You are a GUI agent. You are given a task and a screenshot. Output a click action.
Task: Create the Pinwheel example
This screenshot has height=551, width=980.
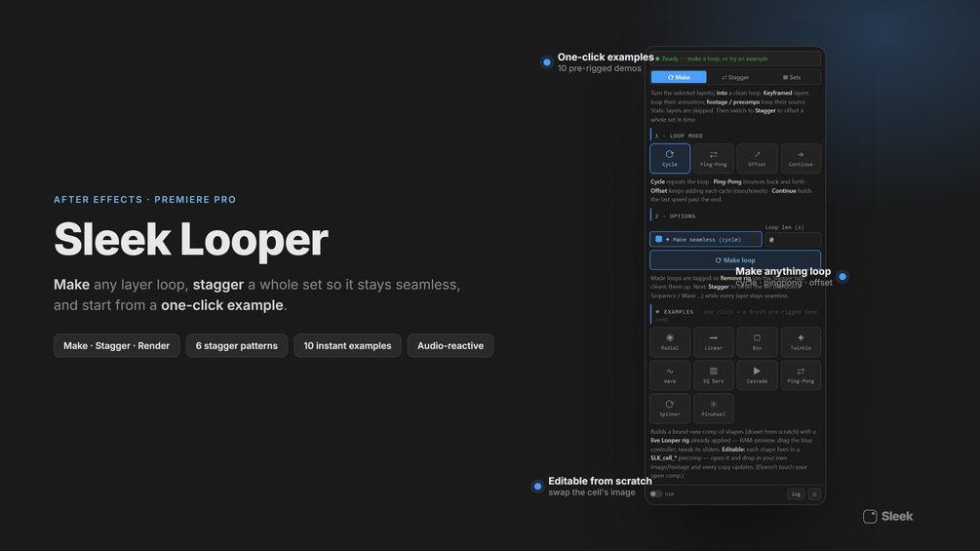tap(713, 408)
